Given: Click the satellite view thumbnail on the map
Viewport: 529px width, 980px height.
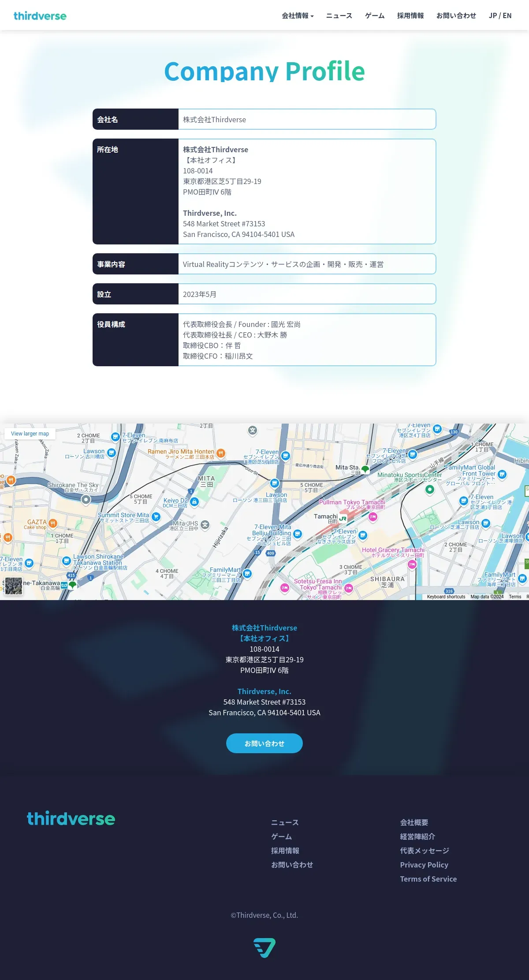Looking at the screenshot, I should 14,586.
